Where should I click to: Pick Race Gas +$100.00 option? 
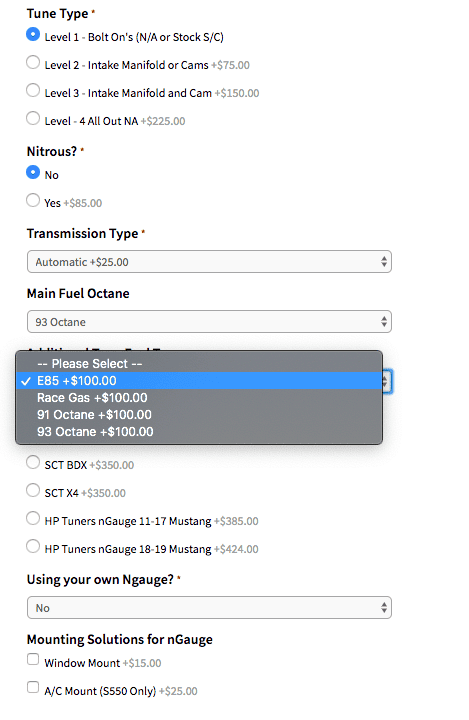coord(199,398)
